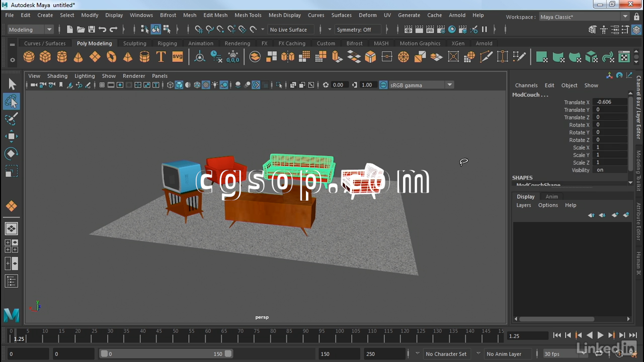Create a polygon sphere from the shelf
This screenshot has height=362, width=644.
click(29, 57)
